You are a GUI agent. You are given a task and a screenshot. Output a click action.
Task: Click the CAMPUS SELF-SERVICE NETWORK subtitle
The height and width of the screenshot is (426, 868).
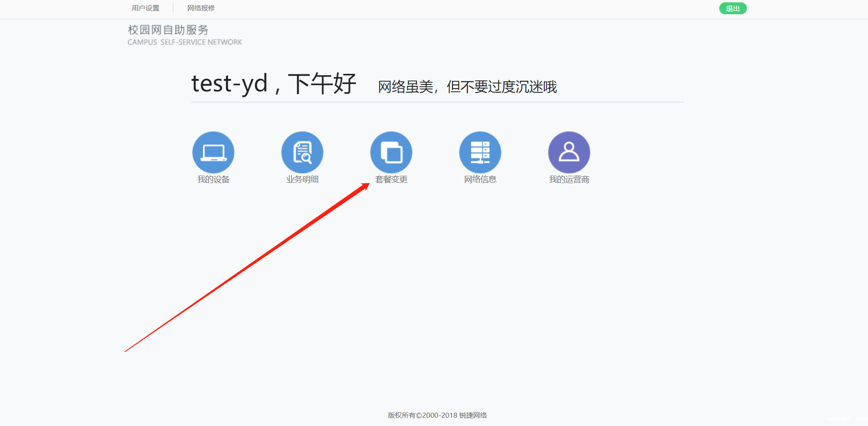click(x=185, y=42)
